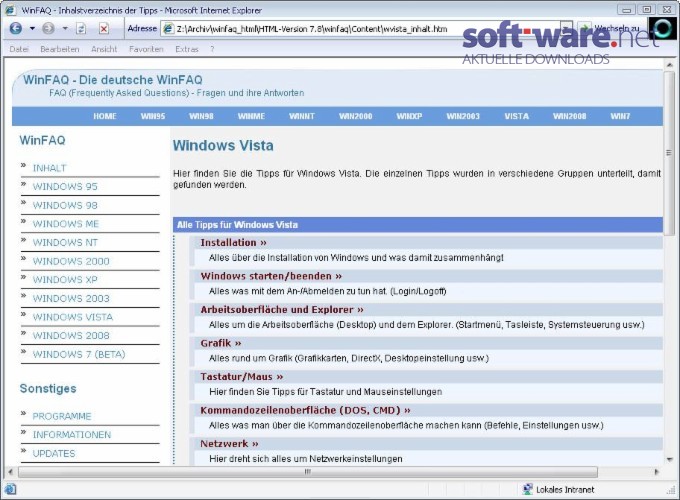Click the Alle Tipps für Windows Vista header
Viewport: 680px width, 500px height.
237,225
